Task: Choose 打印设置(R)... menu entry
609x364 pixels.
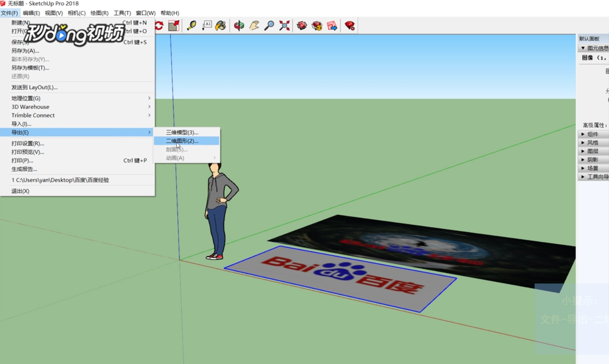Action: 77,143
